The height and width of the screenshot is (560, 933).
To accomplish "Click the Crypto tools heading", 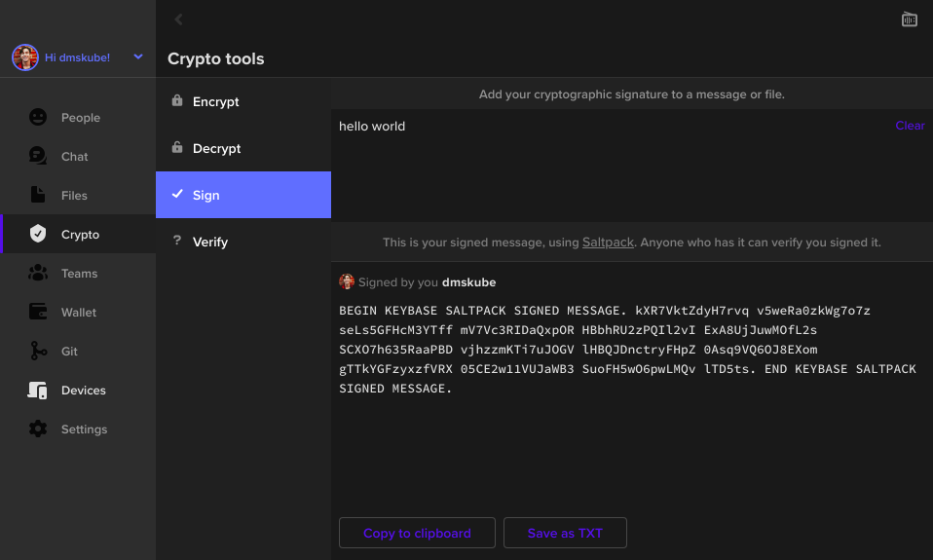I will [x=216, y=58].
